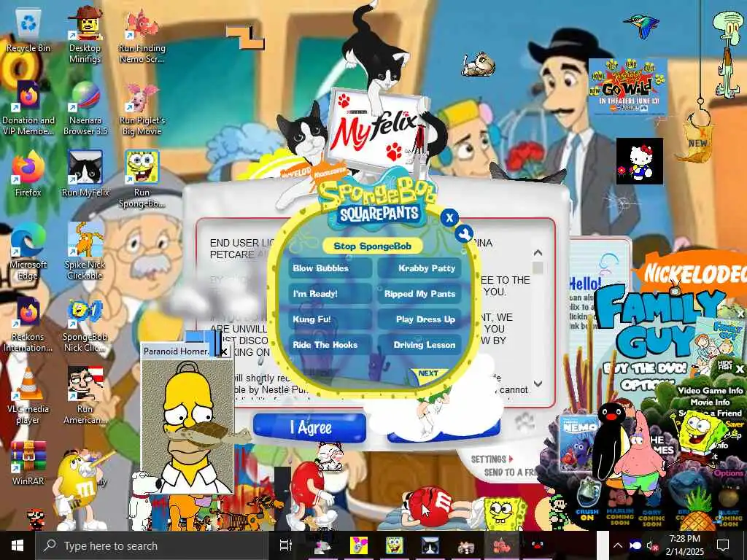
Task: Click the Pingu icon in the taskbar
Action: [x=537, y=545]
